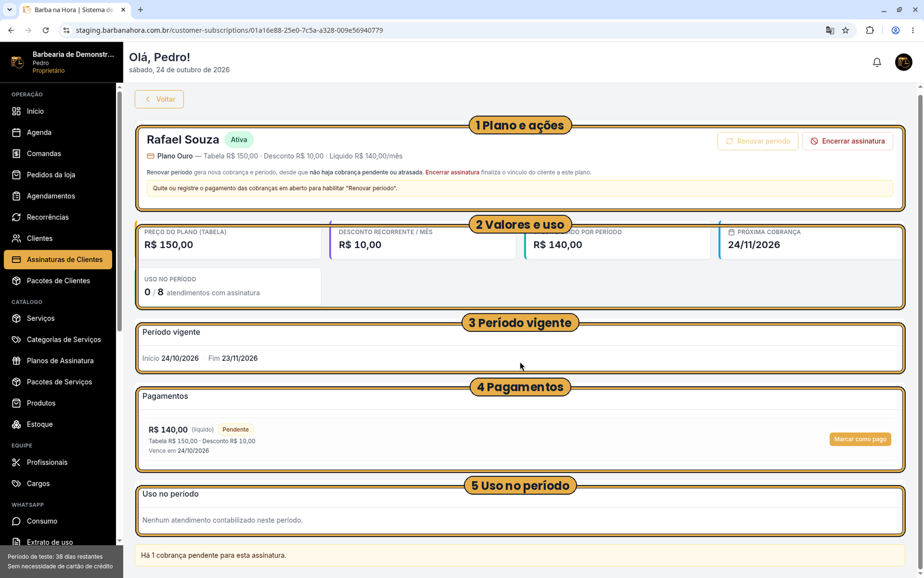
Task: Click the Recorrências refresh icon
Action: click(x=16, y=217)
